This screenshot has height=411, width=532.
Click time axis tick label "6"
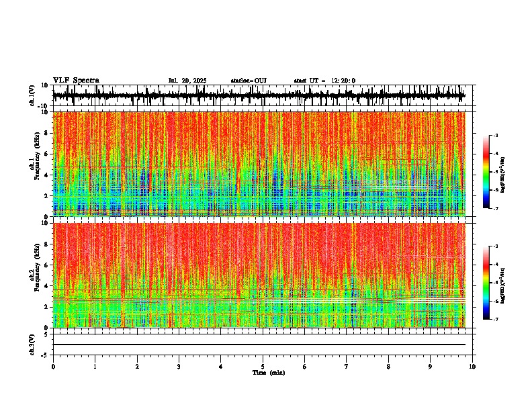click(x=304, y=367)
